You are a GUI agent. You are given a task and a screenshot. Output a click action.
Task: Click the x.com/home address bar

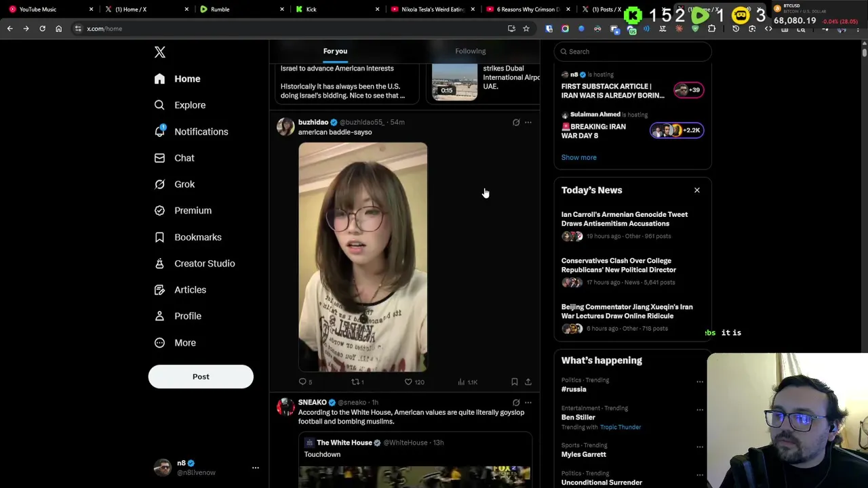click(x=292, y=28)
